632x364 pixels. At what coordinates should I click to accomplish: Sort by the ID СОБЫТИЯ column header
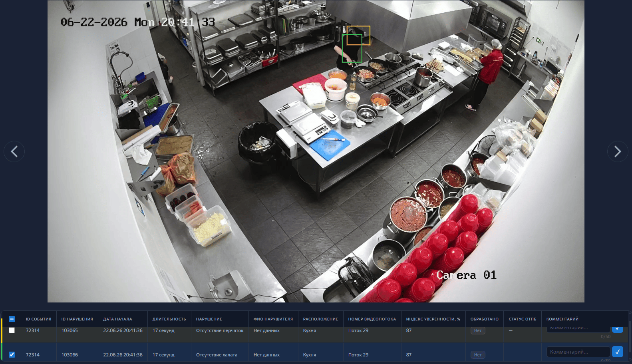(x=38, y=319)
